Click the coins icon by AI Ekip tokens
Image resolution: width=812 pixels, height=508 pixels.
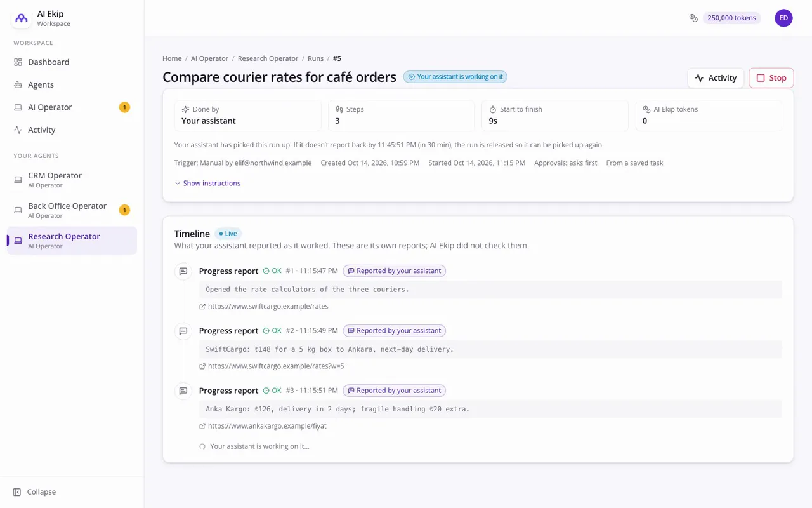pos(647,109)
